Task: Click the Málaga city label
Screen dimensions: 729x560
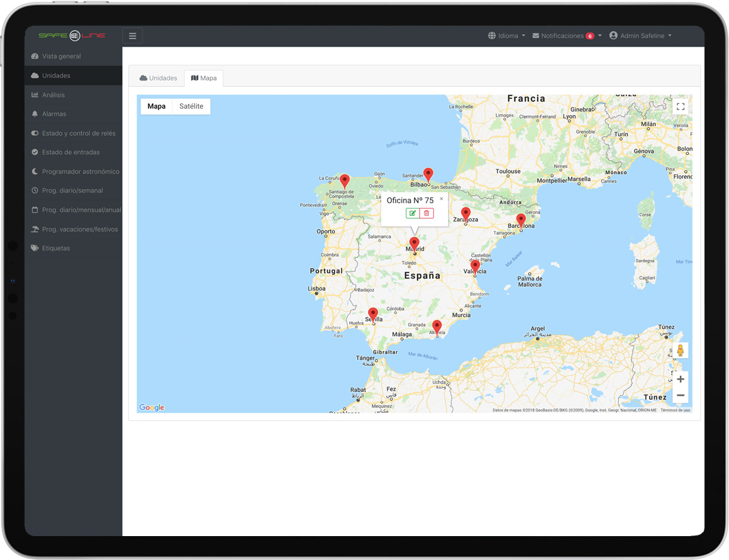Action: (402, 334)
